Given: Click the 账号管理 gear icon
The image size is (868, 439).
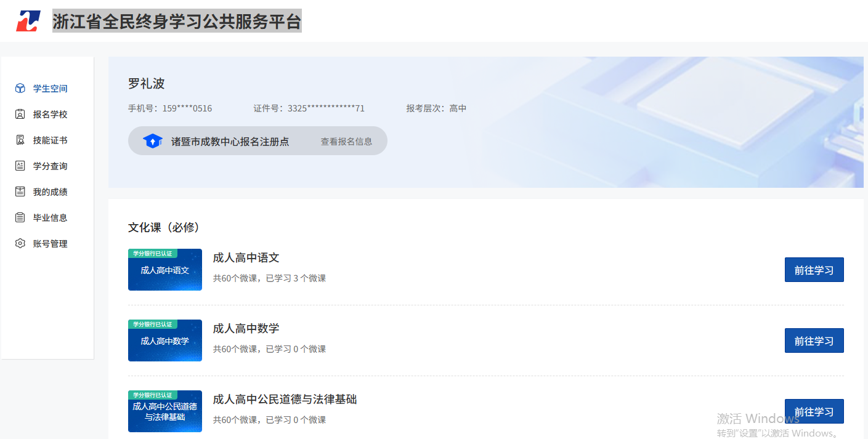Looking at the screenshot, I should [20, 244].
